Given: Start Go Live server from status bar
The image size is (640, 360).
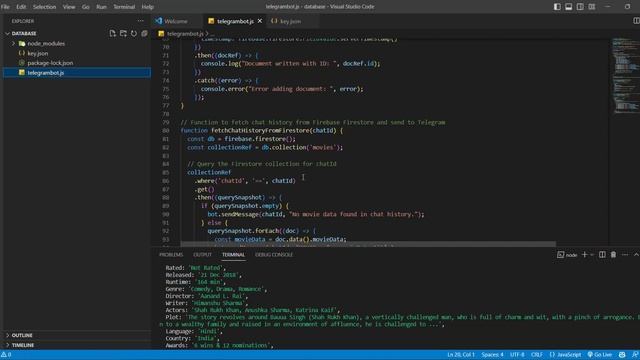Looking at the screenshot, I should coord(600,355).
